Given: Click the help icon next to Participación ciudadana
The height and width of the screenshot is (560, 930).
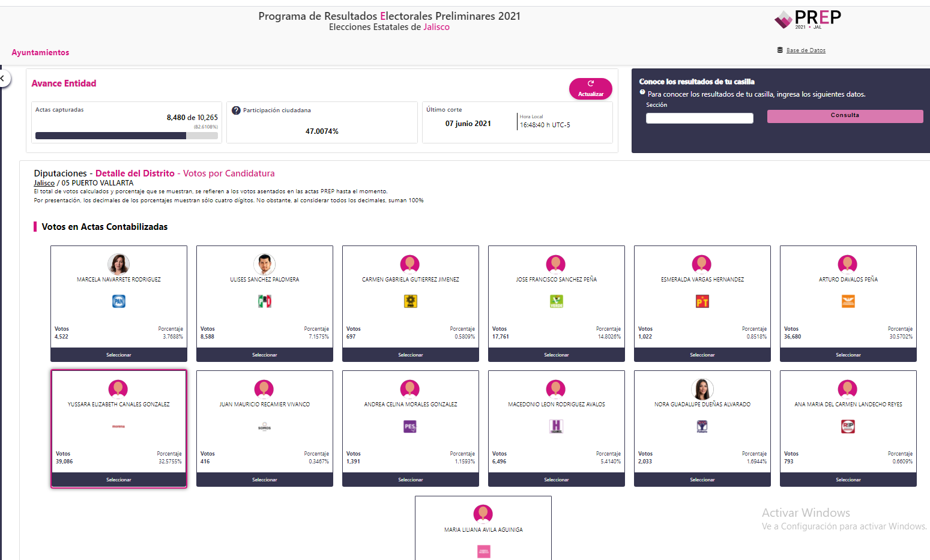Looking at the screenshot, I should [236, 110].
